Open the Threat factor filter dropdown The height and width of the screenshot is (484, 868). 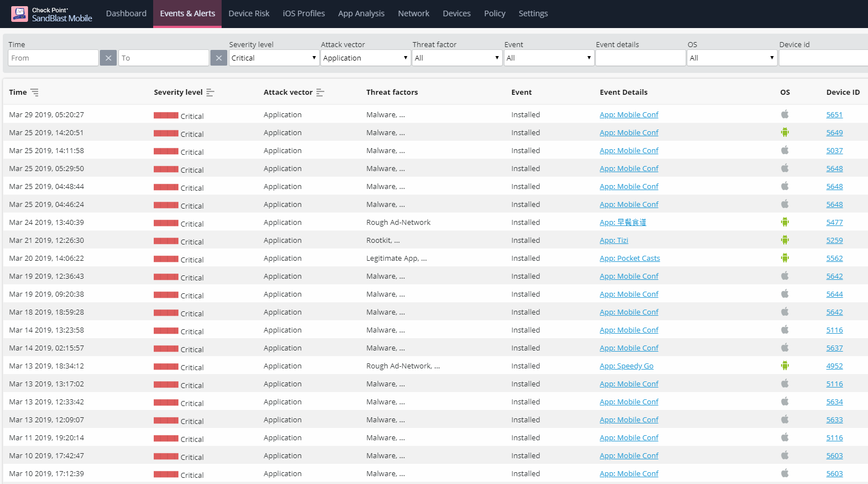pos(457,58)
